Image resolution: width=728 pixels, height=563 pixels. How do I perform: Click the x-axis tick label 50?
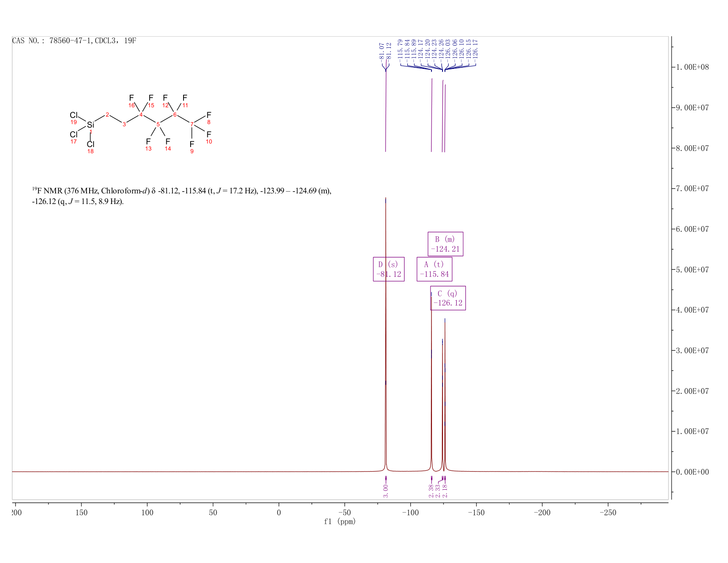tap(213, 513)
